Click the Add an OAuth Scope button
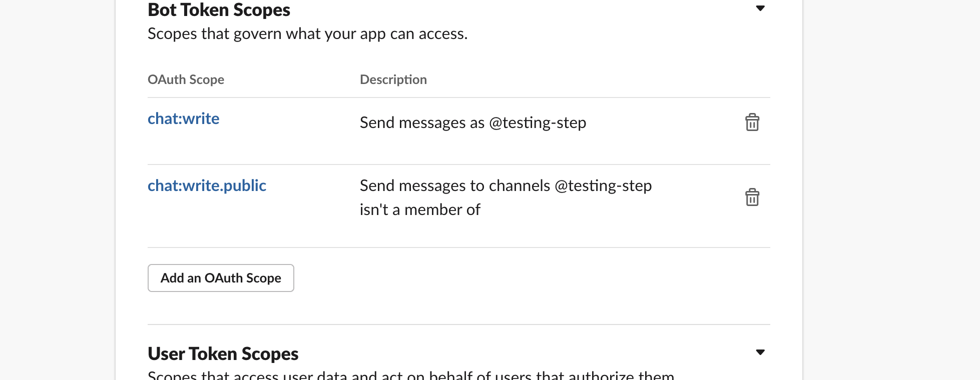The image size is (980, 380). (x=221, y=278)
